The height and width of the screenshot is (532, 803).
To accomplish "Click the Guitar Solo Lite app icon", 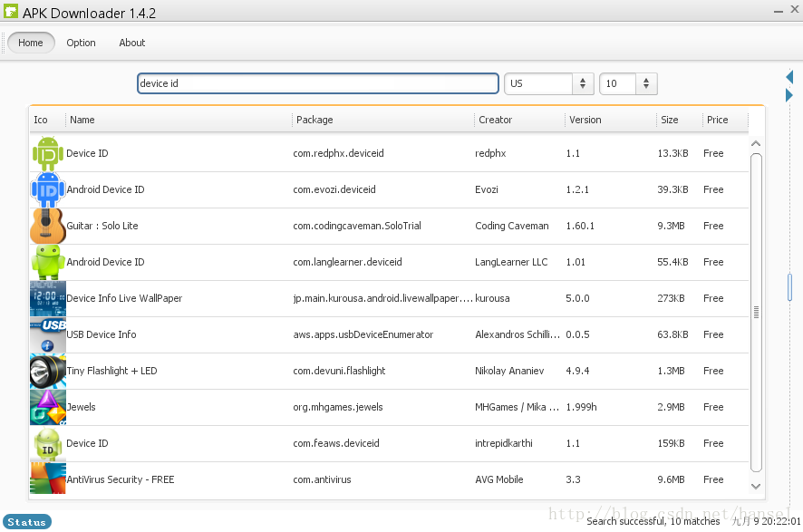I will pyautogui.click(x=48, y=226).
